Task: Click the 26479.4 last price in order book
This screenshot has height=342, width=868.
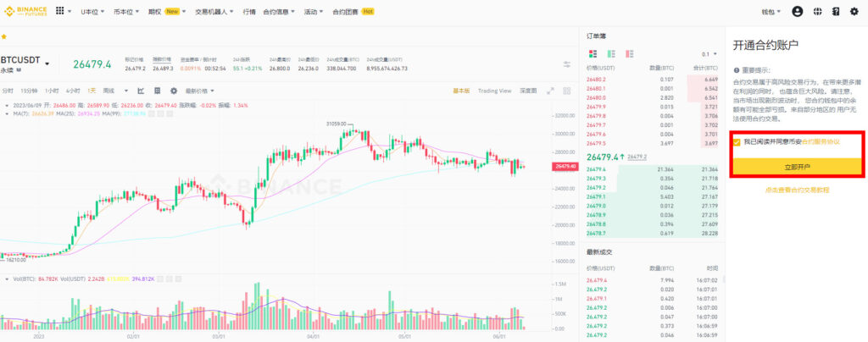Action: tap(603, 157)
